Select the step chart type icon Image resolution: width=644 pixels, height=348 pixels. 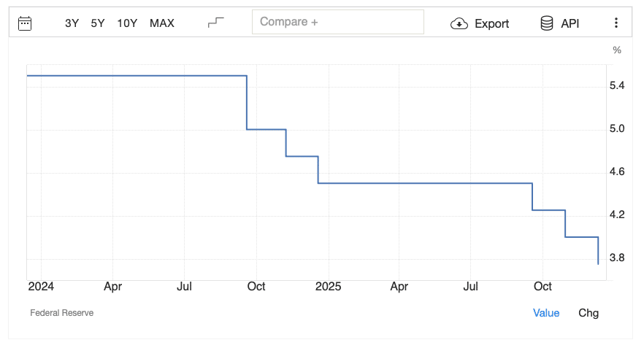click(215, 23)
